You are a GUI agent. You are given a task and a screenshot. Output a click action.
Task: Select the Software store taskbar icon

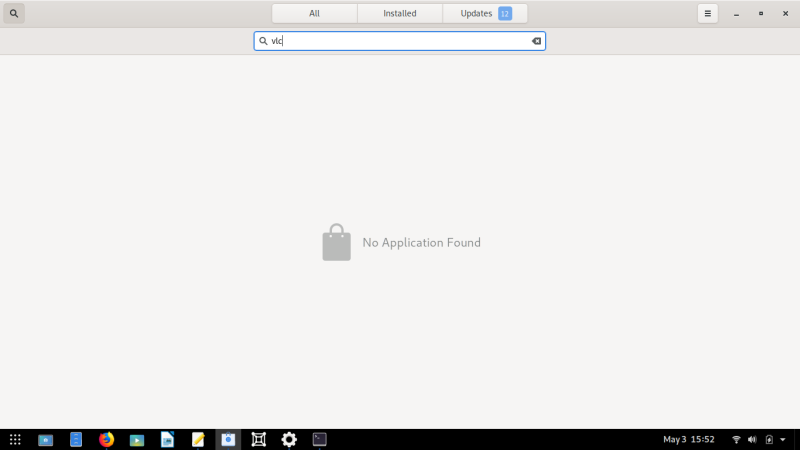coord(228,439)
